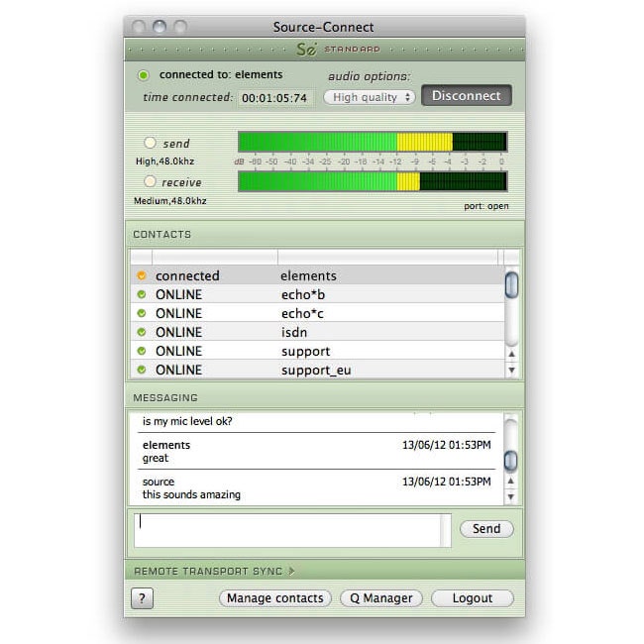
Task: Click the receive level meter
Action: pos(373,181)
